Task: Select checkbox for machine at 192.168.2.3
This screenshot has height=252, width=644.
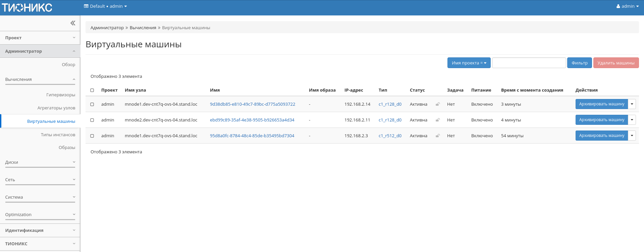Action: pos(92,136)
